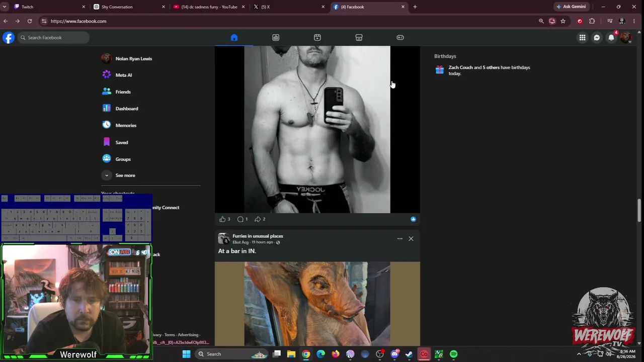
Task: Open the Furries in unusual places group avatar
Action: coord(224,239)
